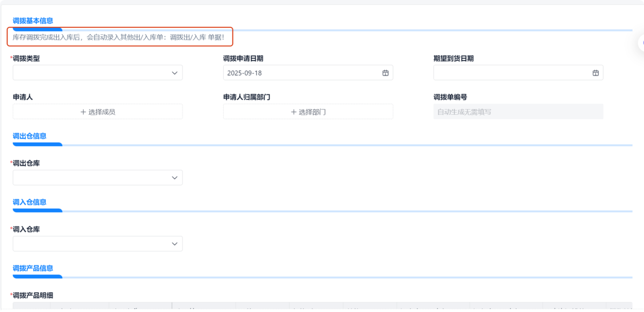Viewport: 644px width, 312px height.
Task: Click the 选择部门 button under 申请人归属部门
Action: [308, 112]
